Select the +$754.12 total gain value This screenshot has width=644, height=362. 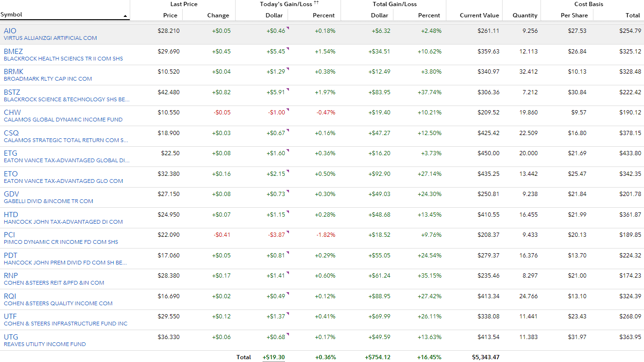click(378, 357)
